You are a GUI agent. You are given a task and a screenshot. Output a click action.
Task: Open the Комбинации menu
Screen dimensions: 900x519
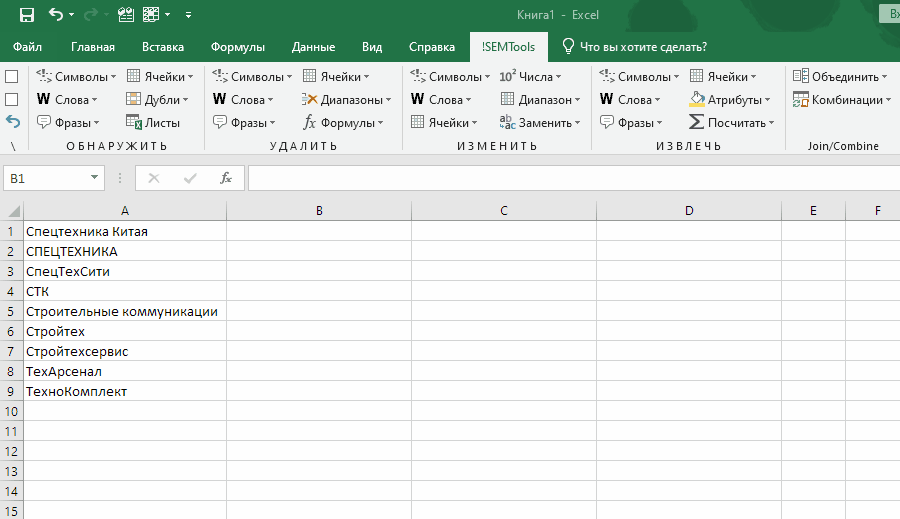(x=842, y=99)
